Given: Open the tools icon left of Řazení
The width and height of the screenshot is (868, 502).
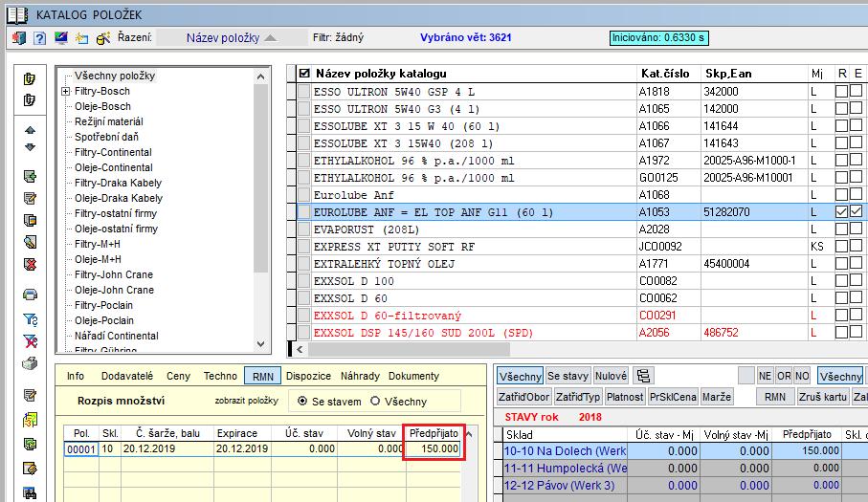Looking at the screenshot, I should click(103, 38).
